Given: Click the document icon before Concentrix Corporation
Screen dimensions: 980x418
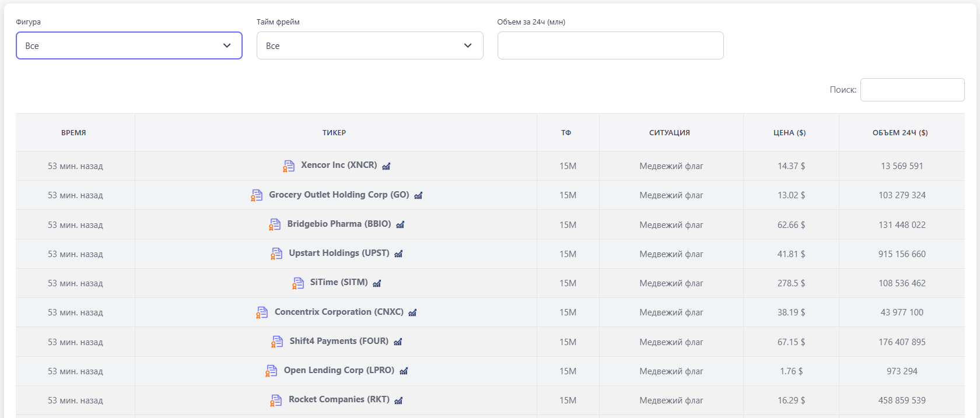Looking at the screenshot, I should [262, 312].
